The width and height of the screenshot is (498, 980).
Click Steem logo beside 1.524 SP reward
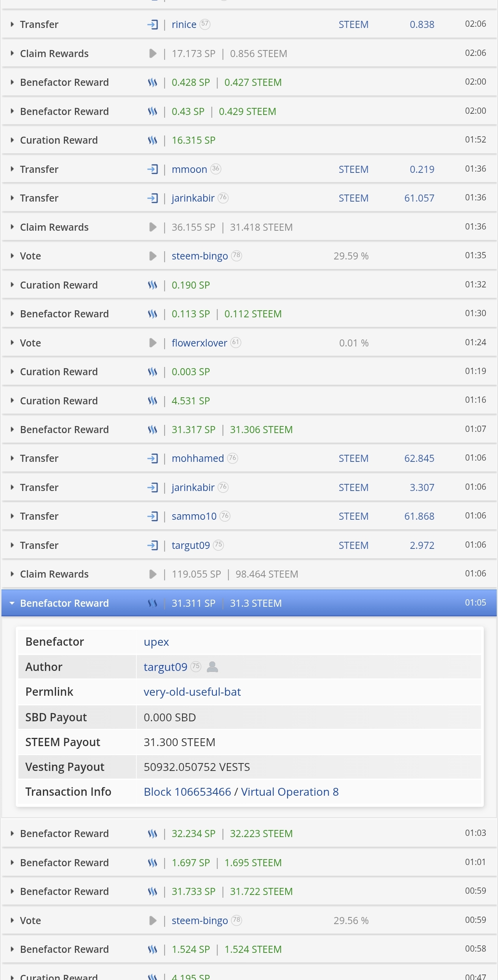[x=152, y=949]
